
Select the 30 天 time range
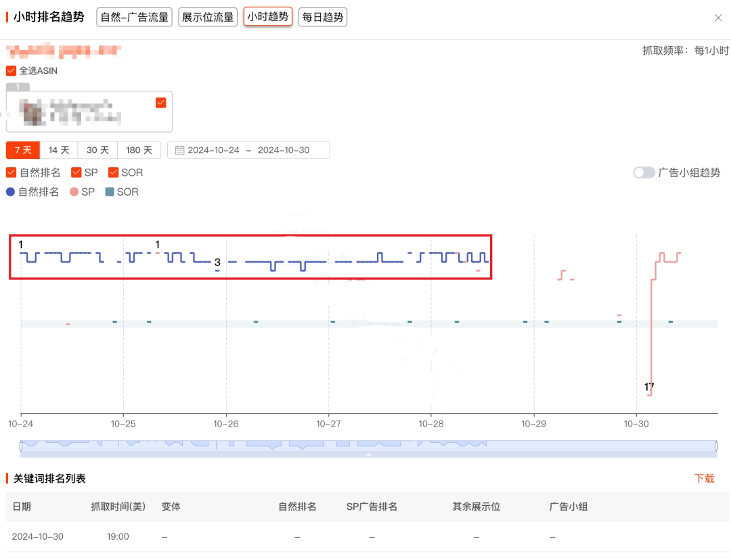click(x=98, y=150)
